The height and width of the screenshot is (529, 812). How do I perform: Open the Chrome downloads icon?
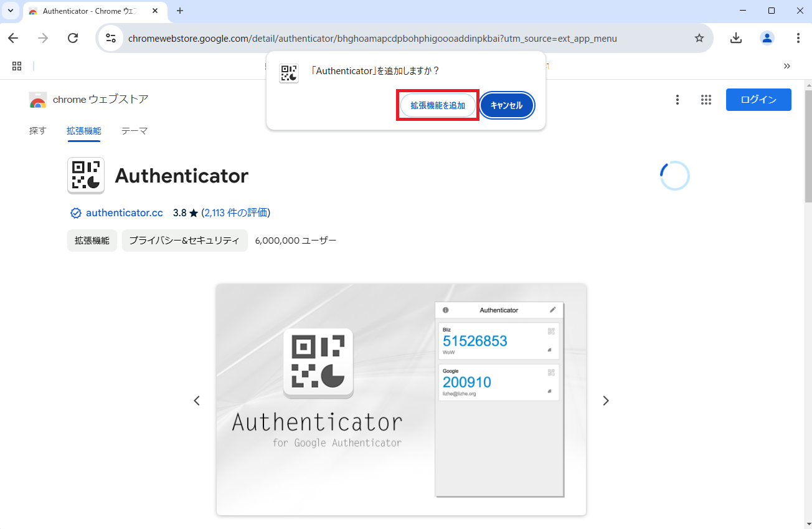(x=735, y=38)
